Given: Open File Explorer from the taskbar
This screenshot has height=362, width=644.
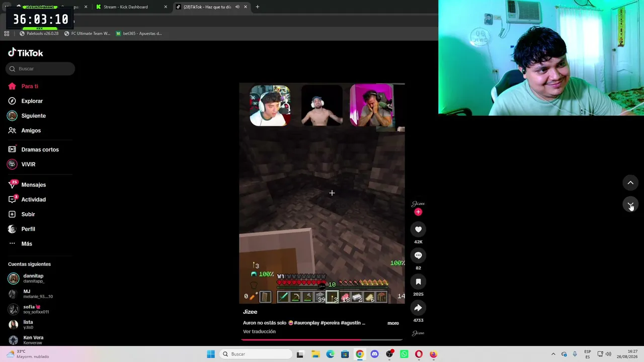Looking at the screenshot, I should coord(315,354).
